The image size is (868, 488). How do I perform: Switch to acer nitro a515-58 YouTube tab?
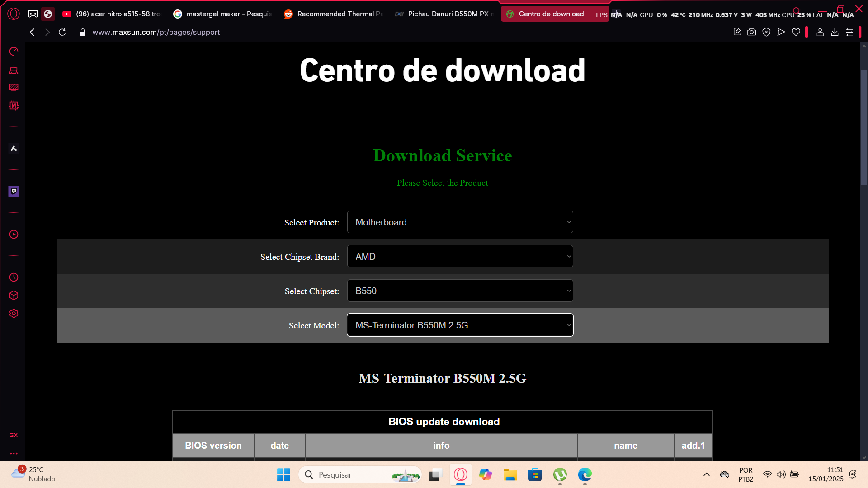[112, 14]
